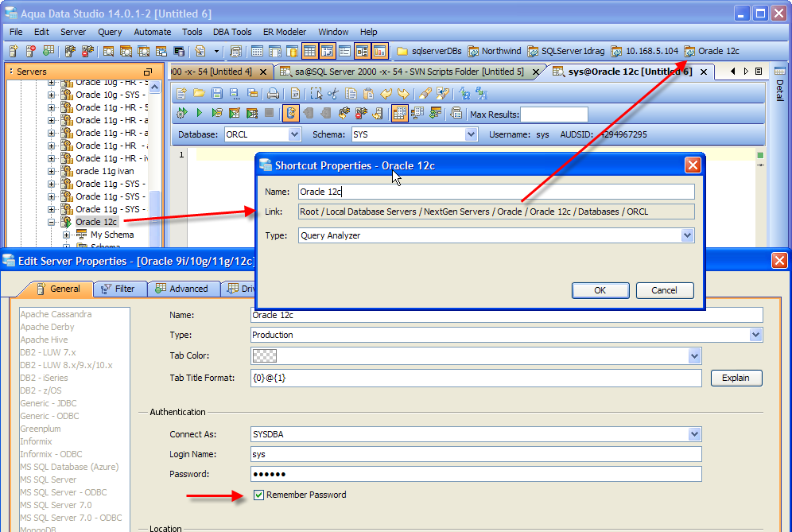Open the dropdown arrow beside the main toolbar script icon

point(217,51)
